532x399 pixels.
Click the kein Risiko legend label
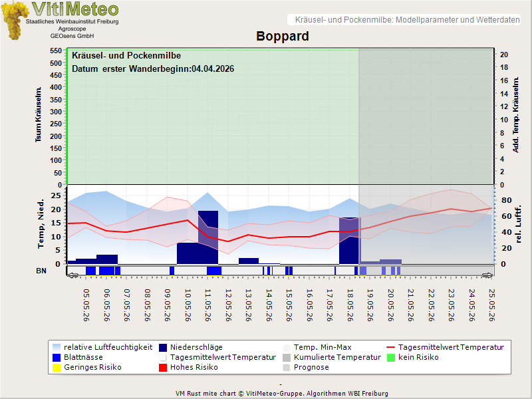coord(418,357)
